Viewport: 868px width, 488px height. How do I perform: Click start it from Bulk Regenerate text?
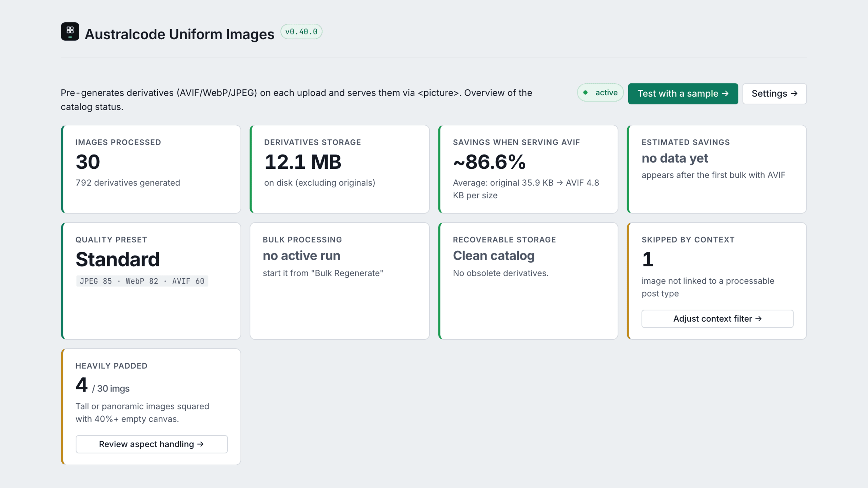(x=323, y=273)
